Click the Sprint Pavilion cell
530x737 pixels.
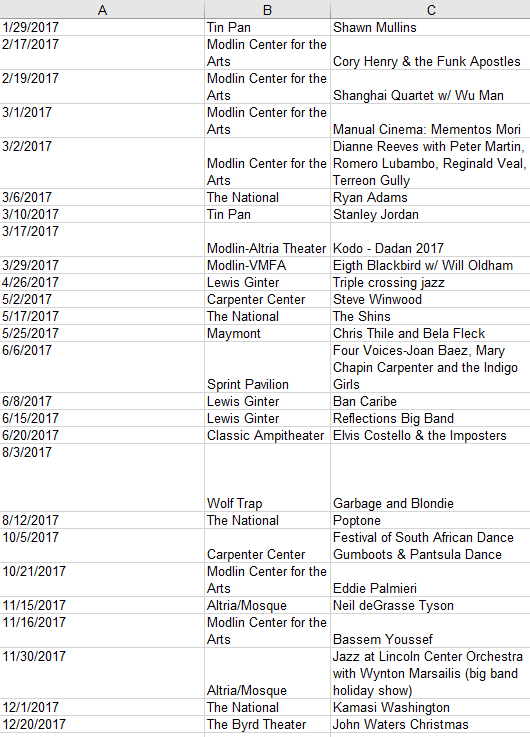[267, 367]
